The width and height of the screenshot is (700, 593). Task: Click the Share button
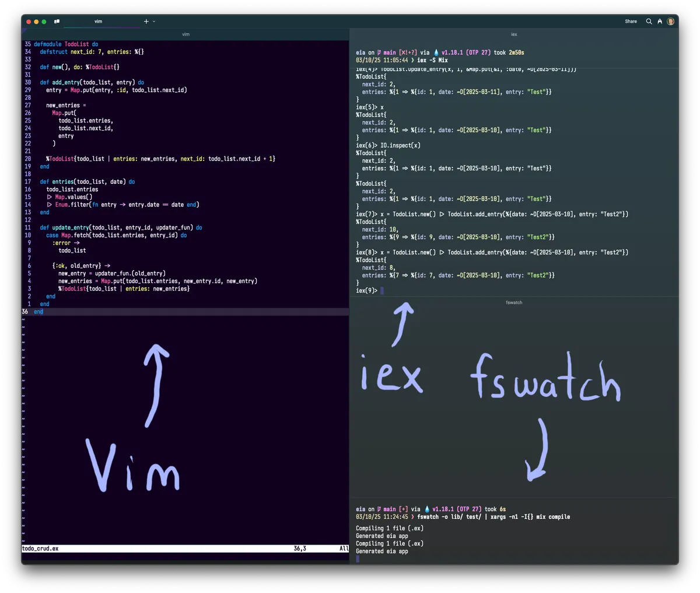(x=631, y=21)
